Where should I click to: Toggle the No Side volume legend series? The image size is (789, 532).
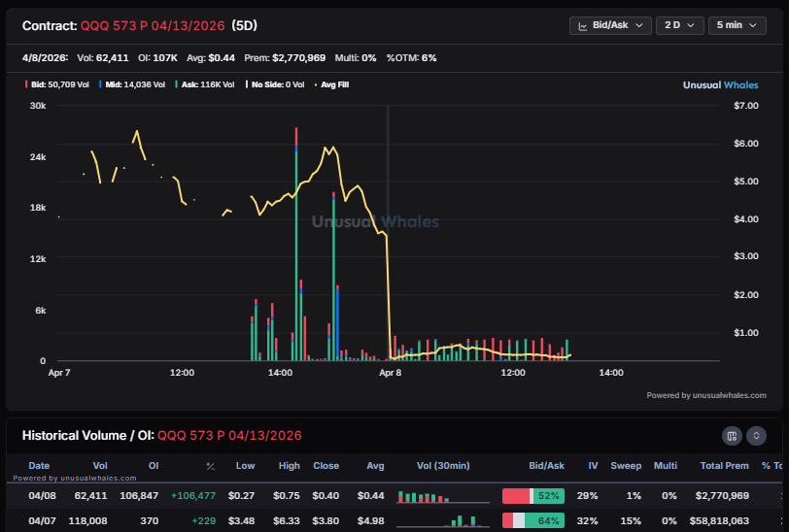(275, 84)
